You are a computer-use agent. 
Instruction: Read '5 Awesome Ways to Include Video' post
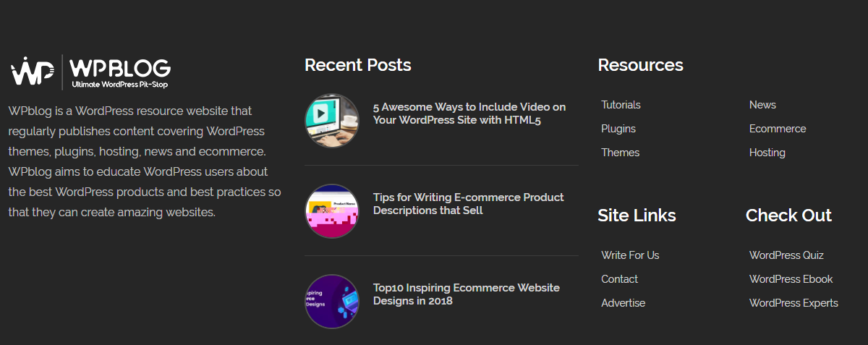click(469, 114)
